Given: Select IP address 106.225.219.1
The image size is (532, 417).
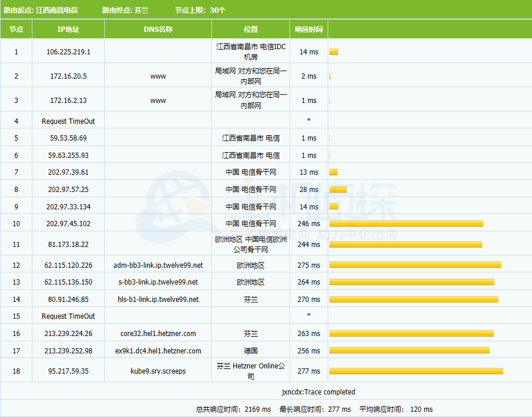Looking at the screenshot, I should [x=68, y=52].
